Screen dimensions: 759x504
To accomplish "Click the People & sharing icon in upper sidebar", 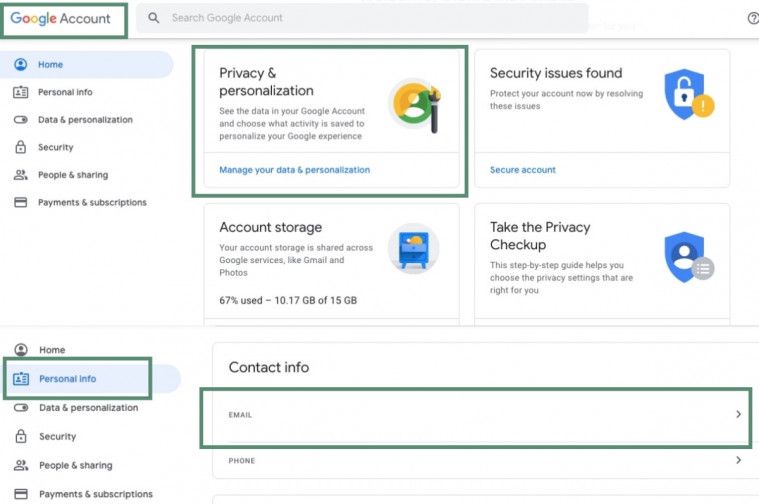I will [x=20, y=175].
